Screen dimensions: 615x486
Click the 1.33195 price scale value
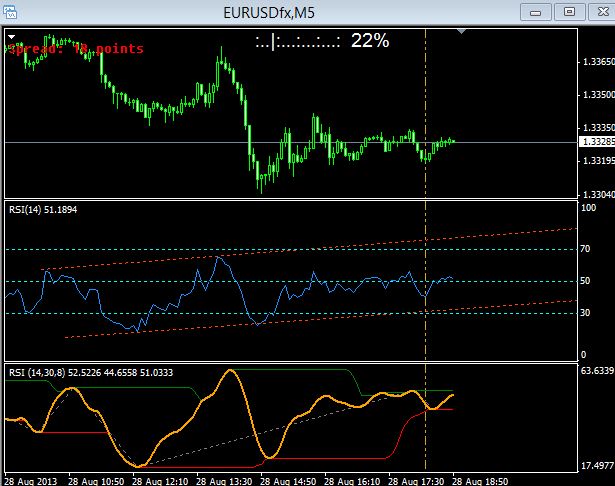pyautogui.click(x=599, y=161)
